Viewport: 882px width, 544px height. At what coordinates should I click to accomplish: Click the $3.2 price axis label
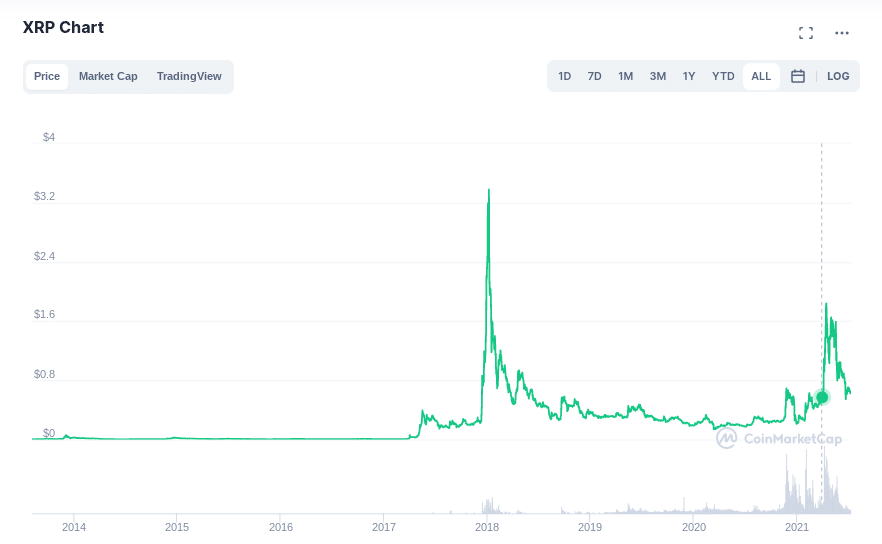44,196
